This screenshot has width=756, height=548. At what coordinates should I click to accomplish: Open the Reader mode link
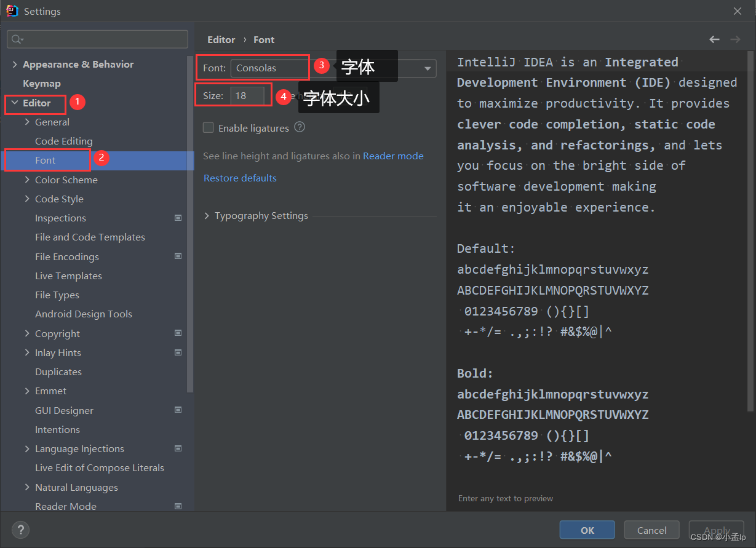click(x=393, y=156)
